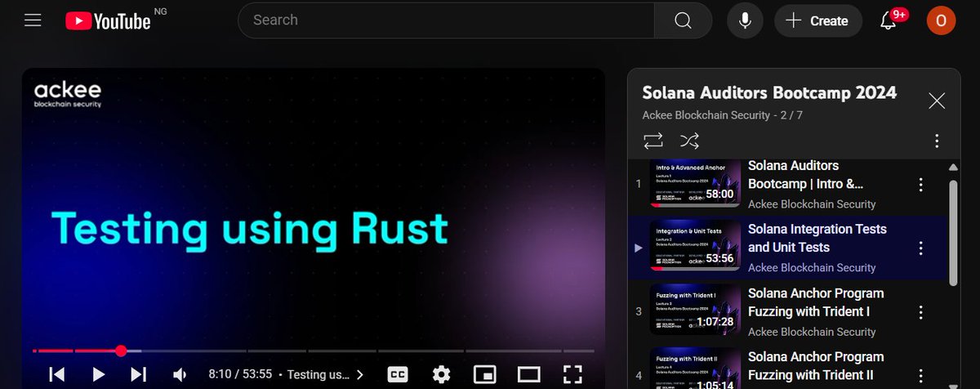Click playlist scrollbar up arrow
The height and width of the screenshot is (389, 980).
click(953, 168)
